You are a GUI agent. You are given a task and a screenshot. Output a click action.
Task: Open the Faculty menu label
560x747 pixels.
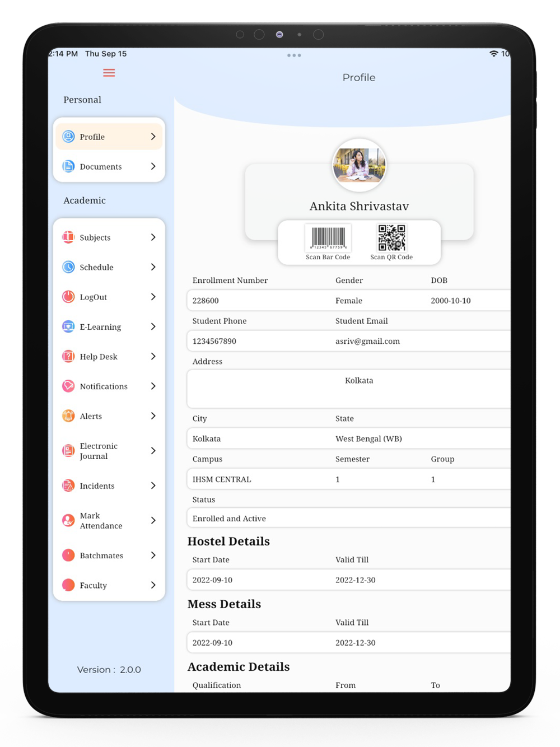[x=93, y=585]
